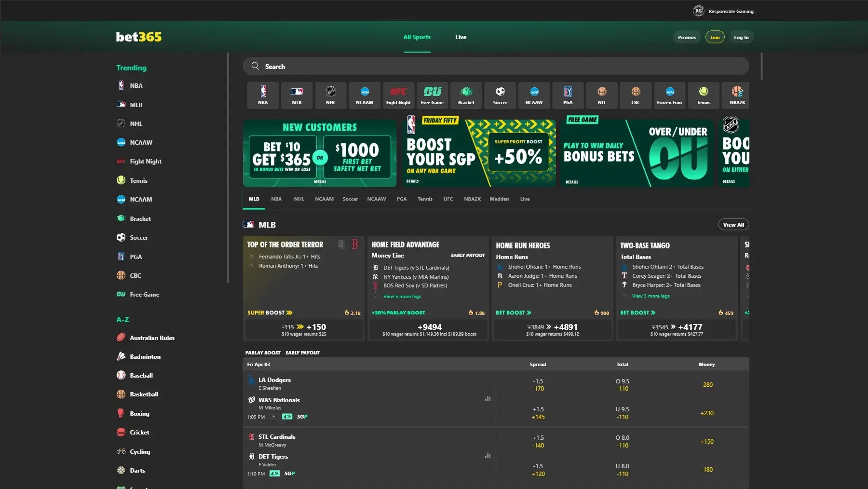Select Fernando Tatis Jr. 1+ Hits radio
Screen dimensions: 868x489
pos(251,257)
